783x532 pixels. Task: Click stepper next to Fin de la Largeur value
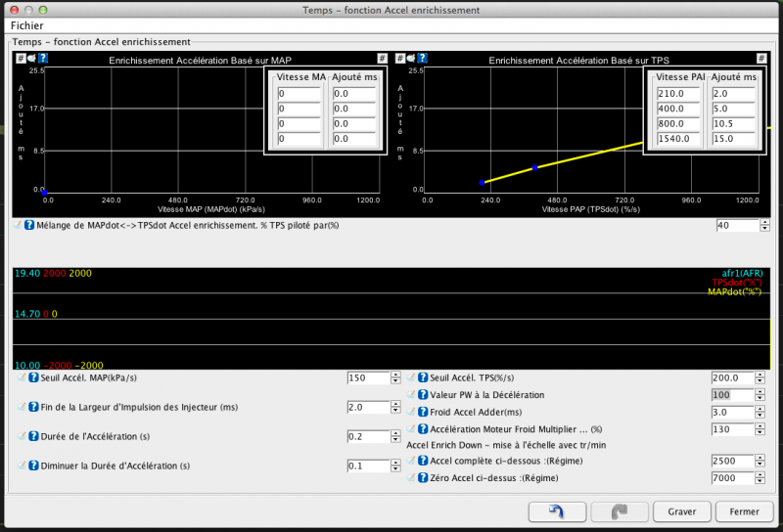coord(395,407)
